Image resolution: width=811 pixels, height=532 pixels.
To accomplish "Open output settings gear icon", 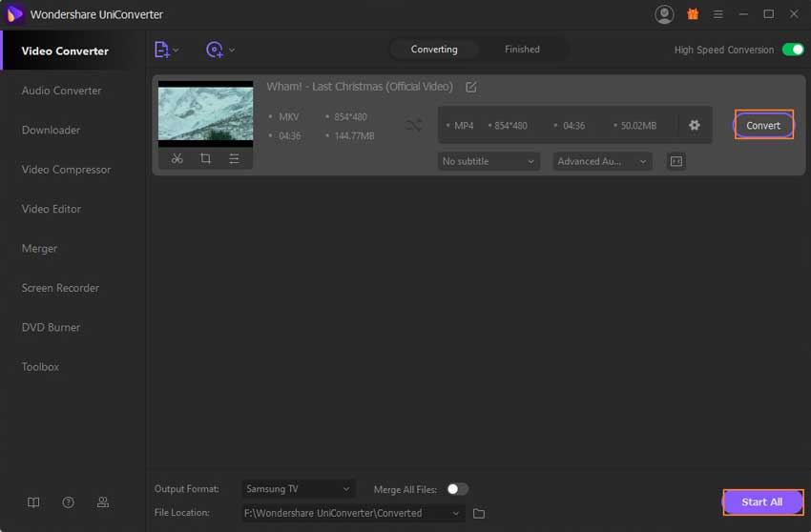I will point(694,125).
